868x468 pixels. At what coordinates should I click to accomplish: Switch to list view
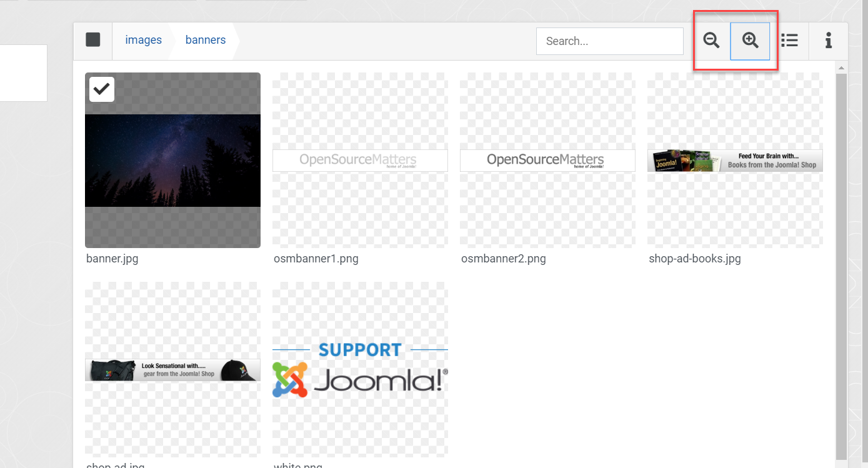(789, 41)
